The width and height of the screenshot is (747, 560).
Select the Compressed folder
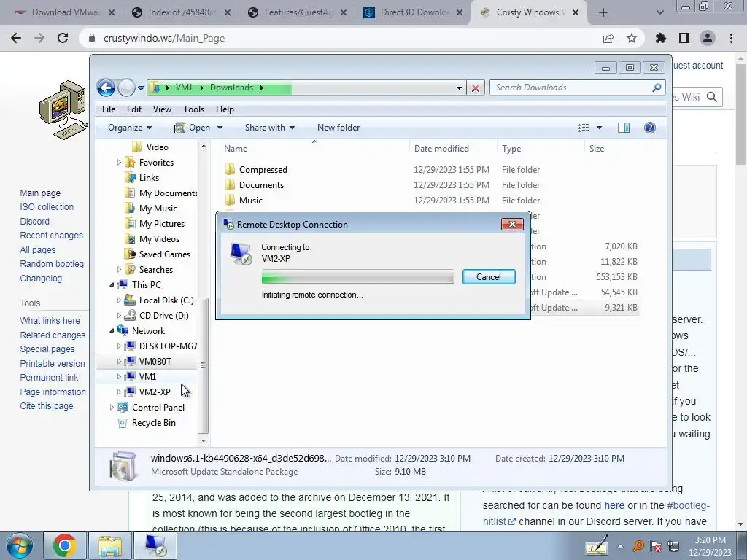click(x=263, y=169)
